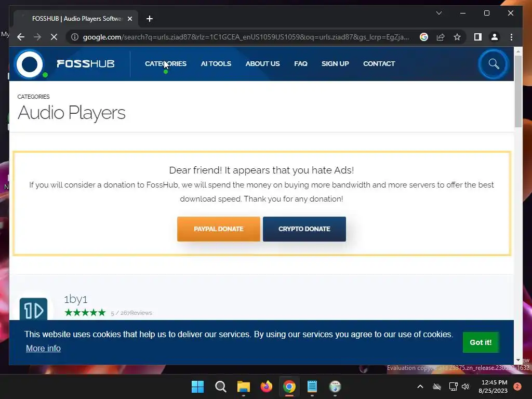Image resolution: width=532 pixels, height=399 pixels.
Task: Open the ABOUT US nav item
Action: (262, 63)
